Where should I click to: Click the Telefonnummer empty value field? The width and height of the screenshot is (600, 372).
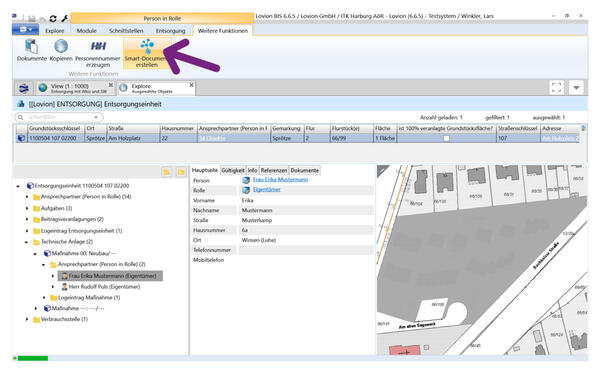point(306,250)
